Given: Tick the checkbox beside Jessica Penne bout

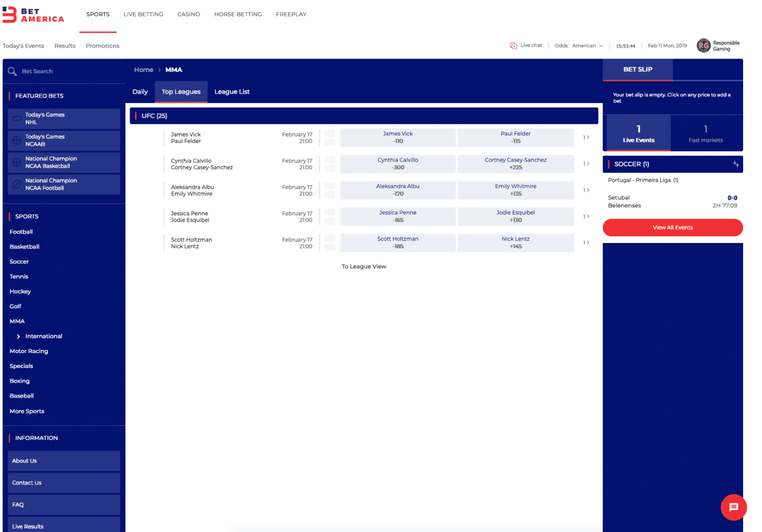Looking at the screenshot, I should (329, 216).
